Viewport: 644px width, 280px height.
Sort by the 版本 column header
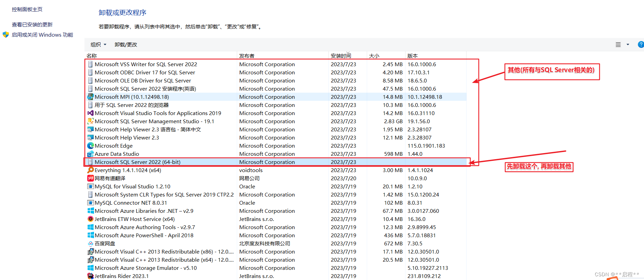pyautogui.click(x=413, y=56)
